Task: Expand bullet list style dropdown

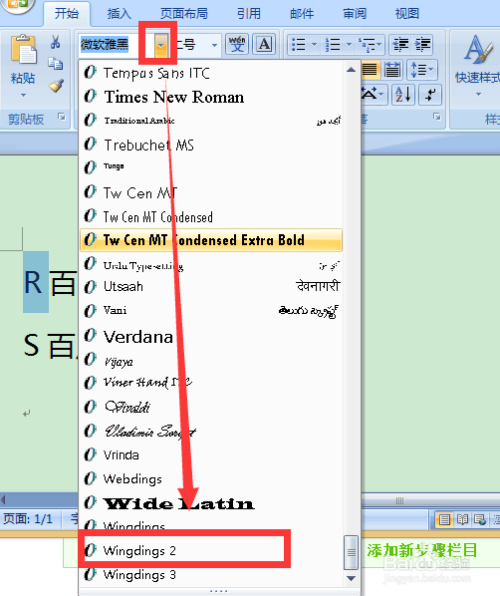Action: pos(314,44)
